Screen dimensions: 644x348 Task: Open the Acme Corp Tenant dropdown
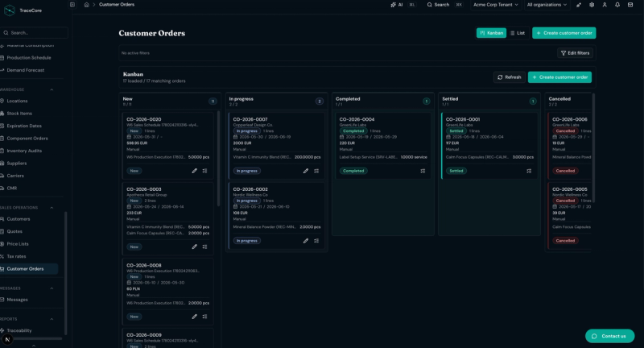pos(495,5)
